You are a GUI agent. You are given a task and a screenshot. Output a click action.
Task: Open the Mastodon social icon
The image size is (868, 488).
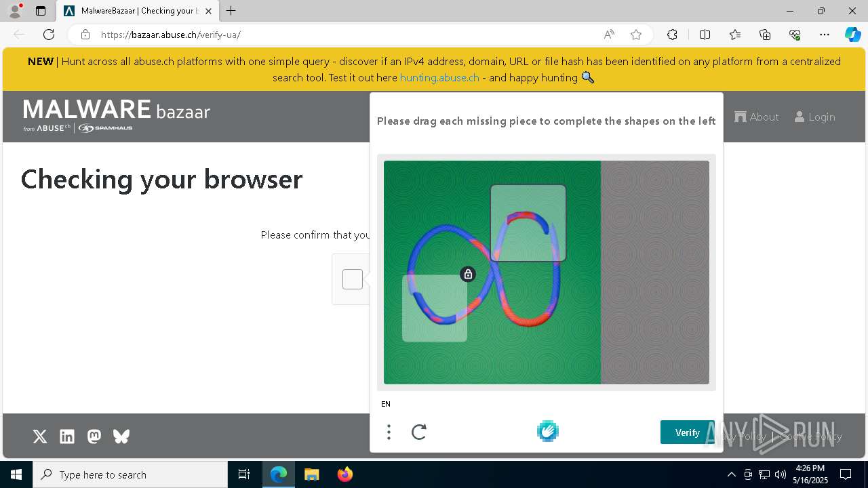coord(94,436)
